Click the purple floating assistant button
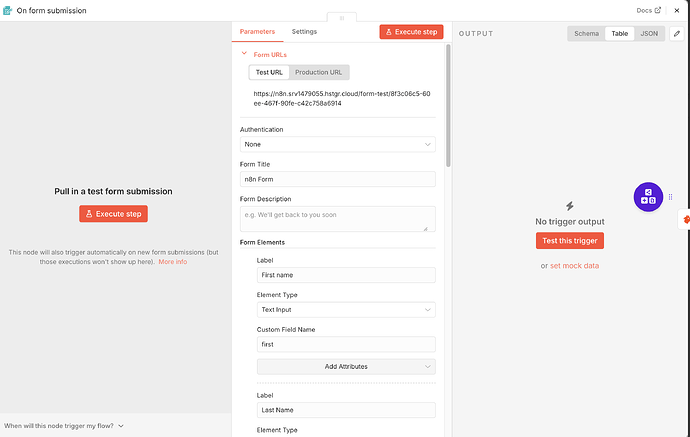This screenshot has height=437, width=690. [648, 197]
